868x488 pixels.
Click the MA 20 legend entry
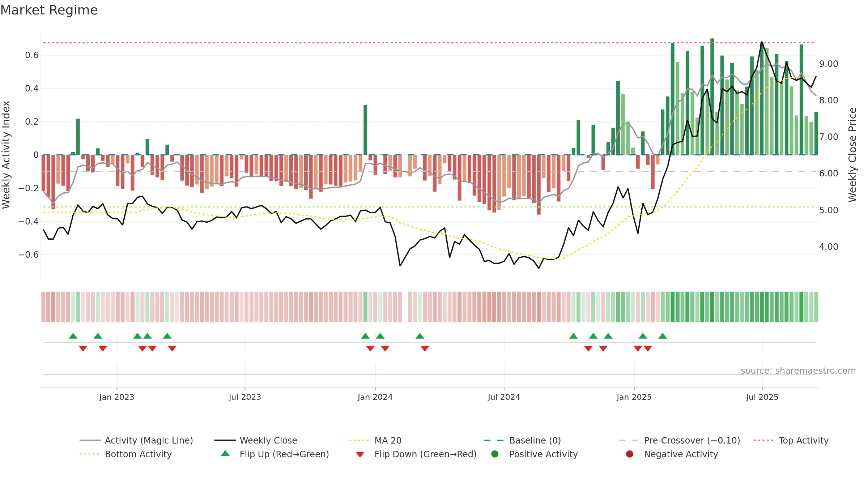[x=375, y=440]
